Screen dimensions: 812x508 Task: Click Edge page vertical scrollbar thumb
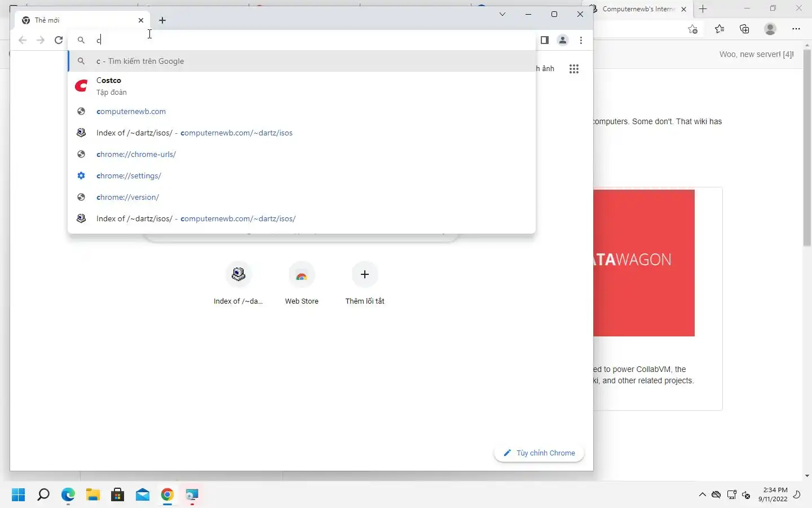807,148
